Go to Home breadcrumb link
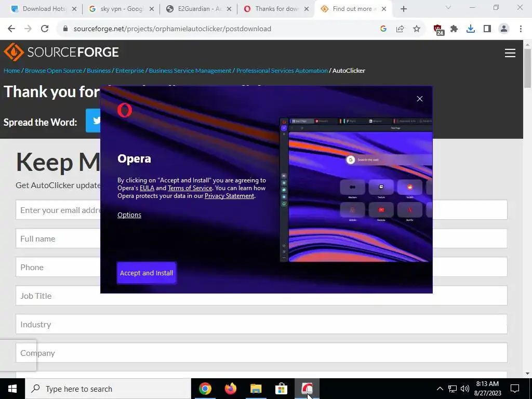 (12, 71)
